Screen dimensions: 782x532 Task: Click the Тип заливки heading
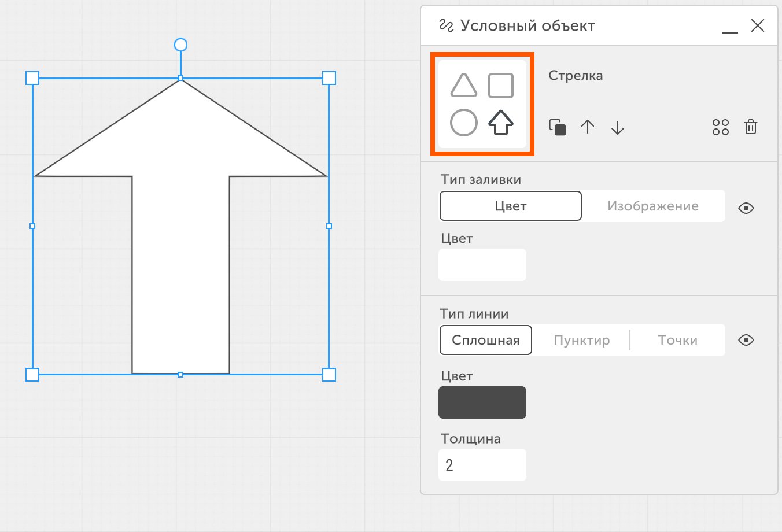click(481, 179)
